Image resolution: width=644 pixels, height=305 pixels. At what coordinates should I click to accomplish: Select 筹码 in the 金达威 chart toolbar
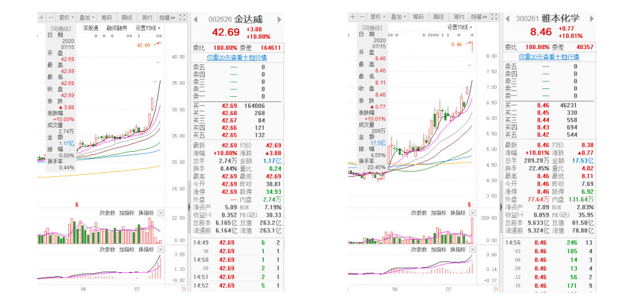(107, 18)
